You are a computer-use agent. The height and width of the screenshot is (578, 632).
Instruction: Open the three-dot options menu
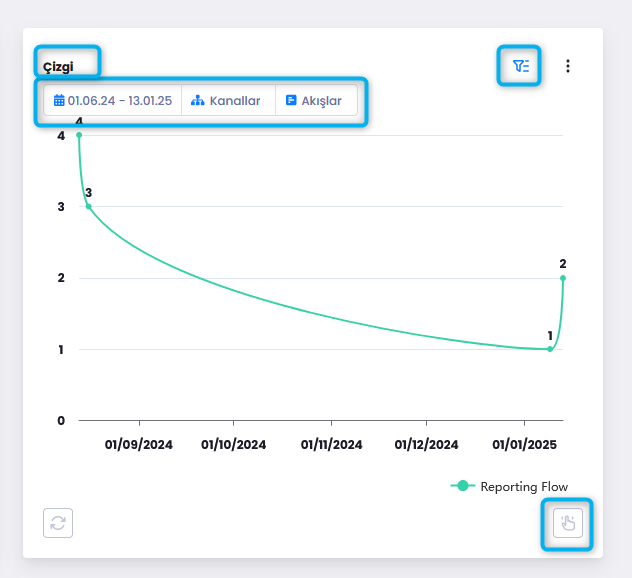pyautogui.click(x=568, y=66)
